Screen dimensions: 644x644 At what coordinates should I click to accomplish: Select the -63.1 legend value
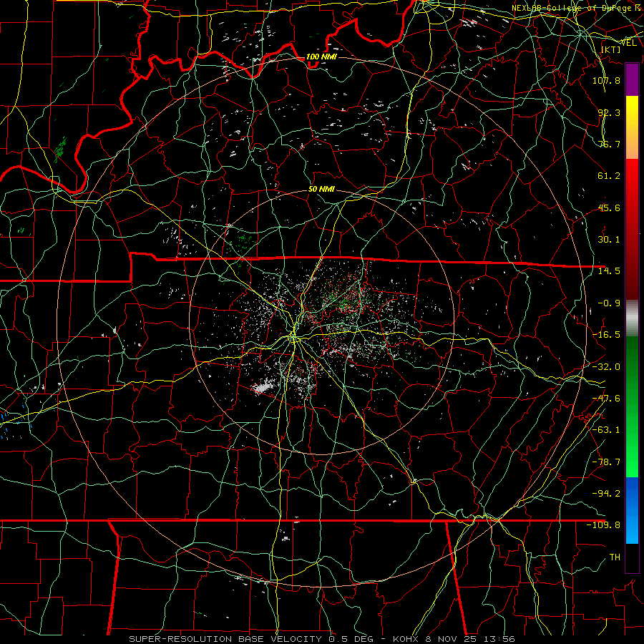click(606, 430)
